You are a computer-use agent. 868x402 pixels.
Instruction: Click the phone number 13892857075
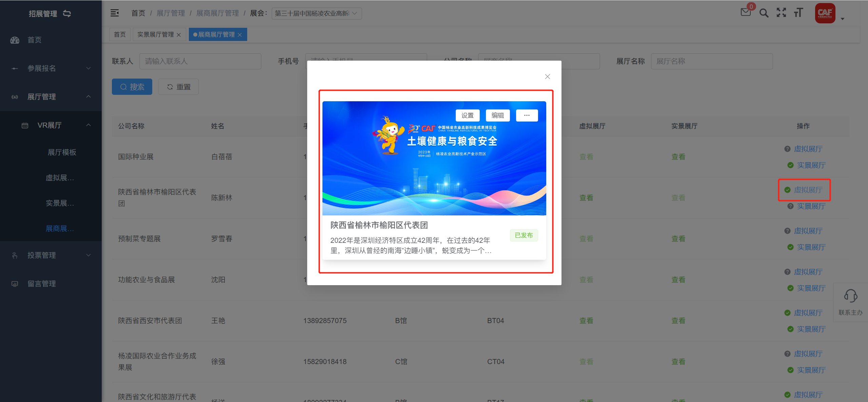point(324,321)
